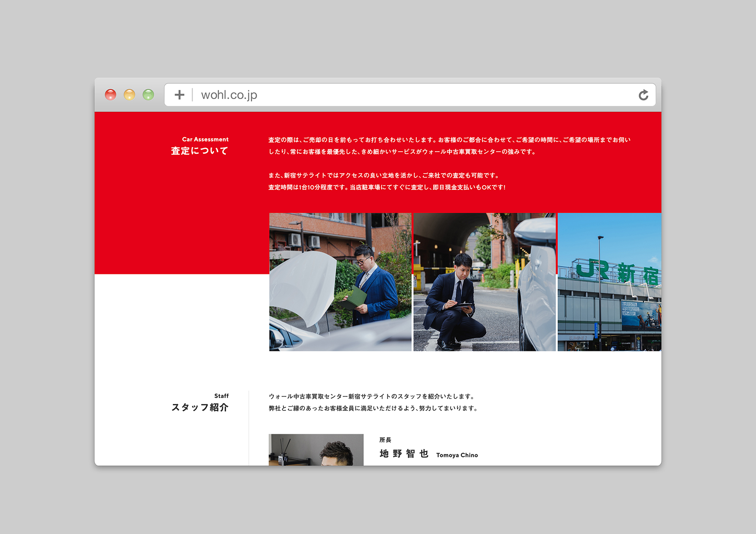Screen dimensions: 756x534
Task: Click the Staff section label
Action: [x=221, y=396]
